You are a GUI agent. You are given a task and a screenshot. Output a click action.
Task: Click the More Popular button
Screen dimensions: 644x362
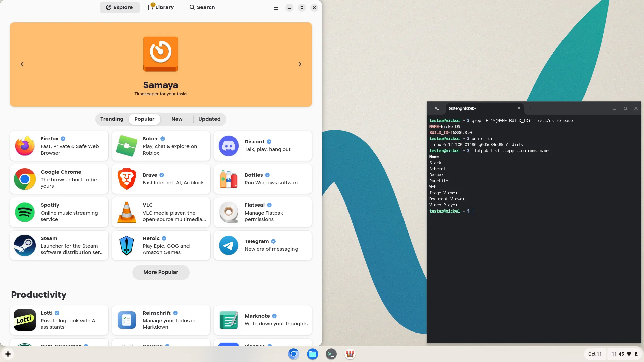point(161,272)
